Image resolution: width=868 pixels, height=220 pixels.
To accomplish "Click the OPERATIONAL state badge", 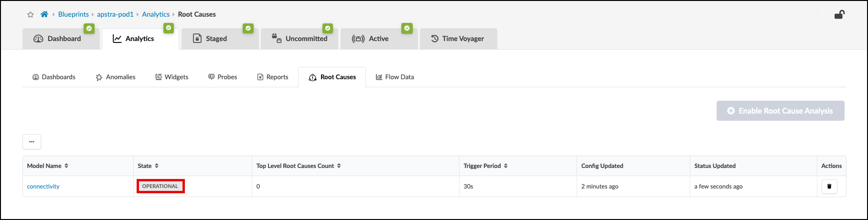I will coord(160,186).
